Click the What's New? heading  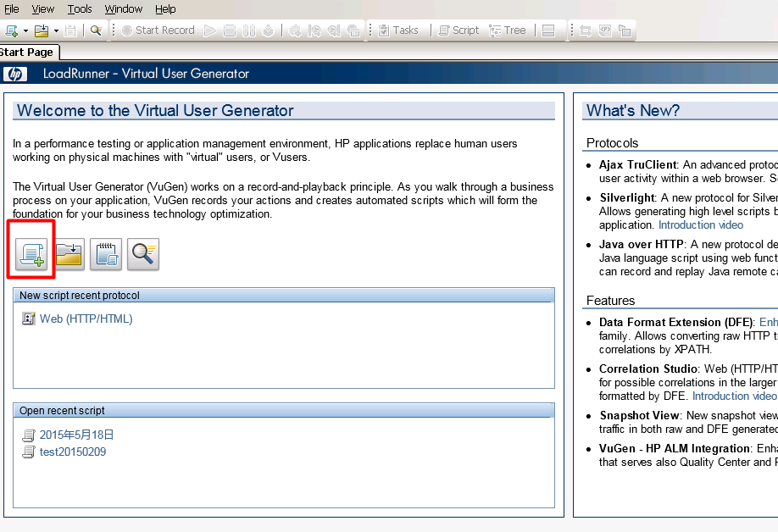click(x=632, y=110)
